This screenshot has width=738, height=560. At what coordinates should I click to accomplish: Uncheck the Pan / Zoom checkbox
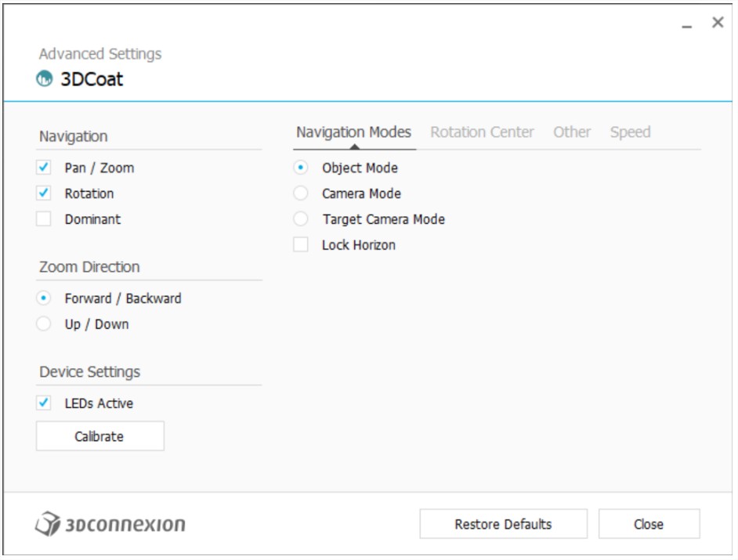[x=44, y=168]
